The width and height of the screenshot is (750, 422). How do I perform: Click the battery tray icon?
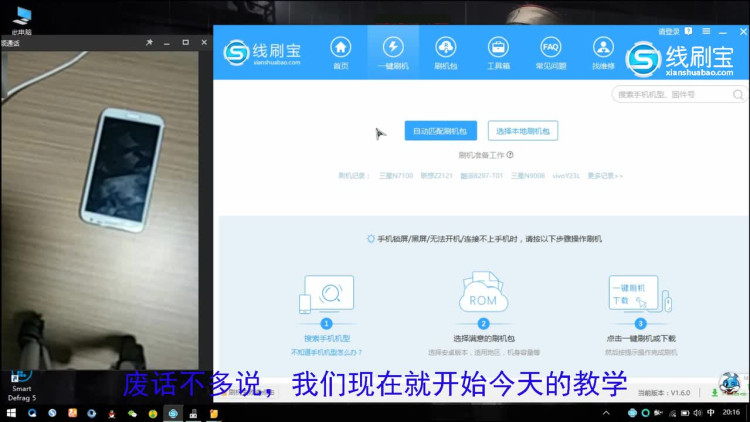tap(685, 413)
